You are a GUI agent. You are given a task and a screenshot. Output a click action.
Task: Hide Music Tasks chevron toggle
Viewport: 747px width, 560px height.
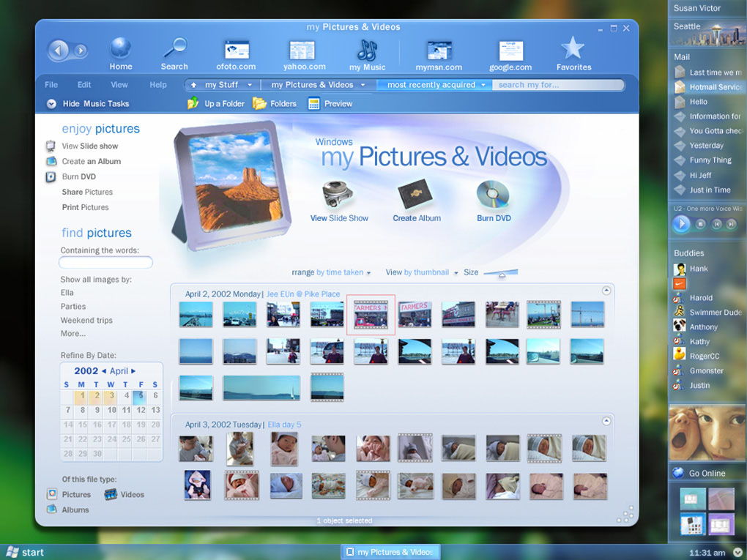tap(51, 104)
